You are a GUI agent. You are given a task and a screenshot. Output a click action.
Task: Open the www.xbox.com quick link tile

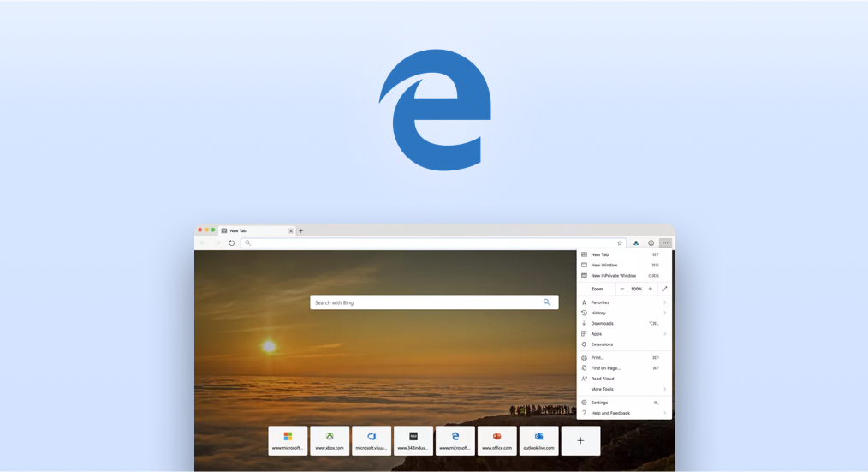click(330, 440)
